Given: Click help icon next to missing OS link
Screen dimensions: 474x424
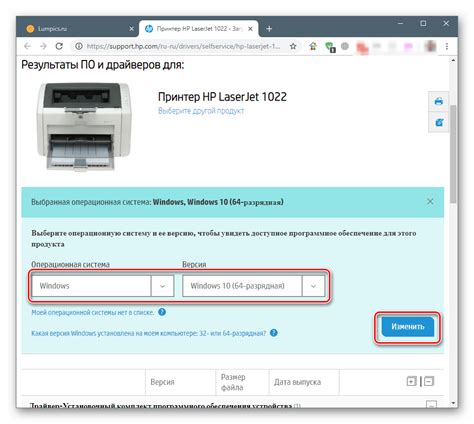Looking at the screenshot, I should [x=162, y=312].
